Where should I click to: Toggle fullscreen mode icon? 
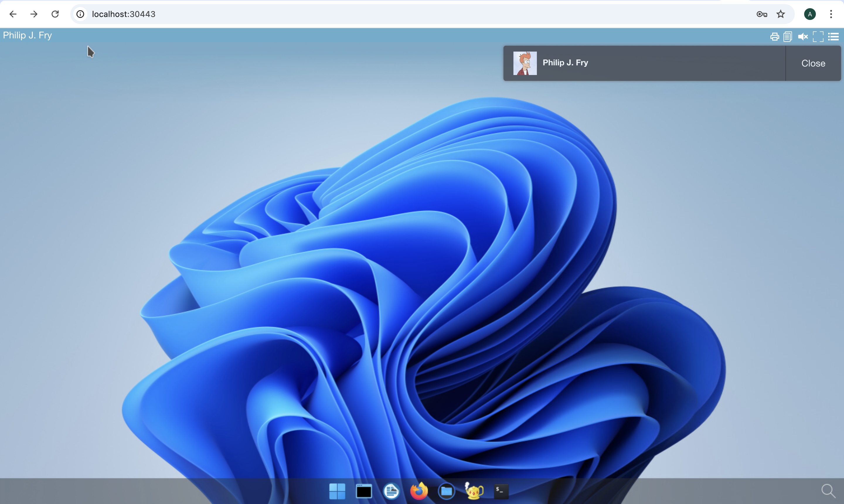coord(818,37)
